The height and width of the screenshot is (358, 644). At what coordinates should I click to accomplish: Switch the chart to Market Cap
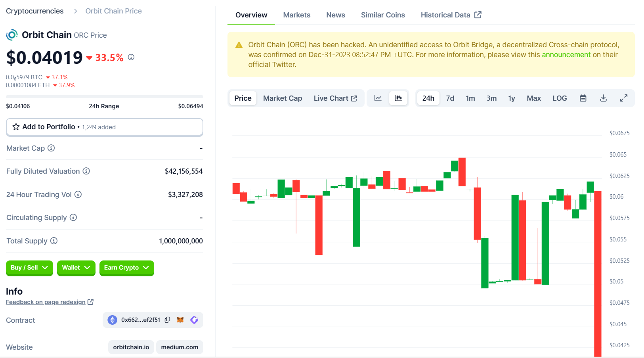coord(282,98)
